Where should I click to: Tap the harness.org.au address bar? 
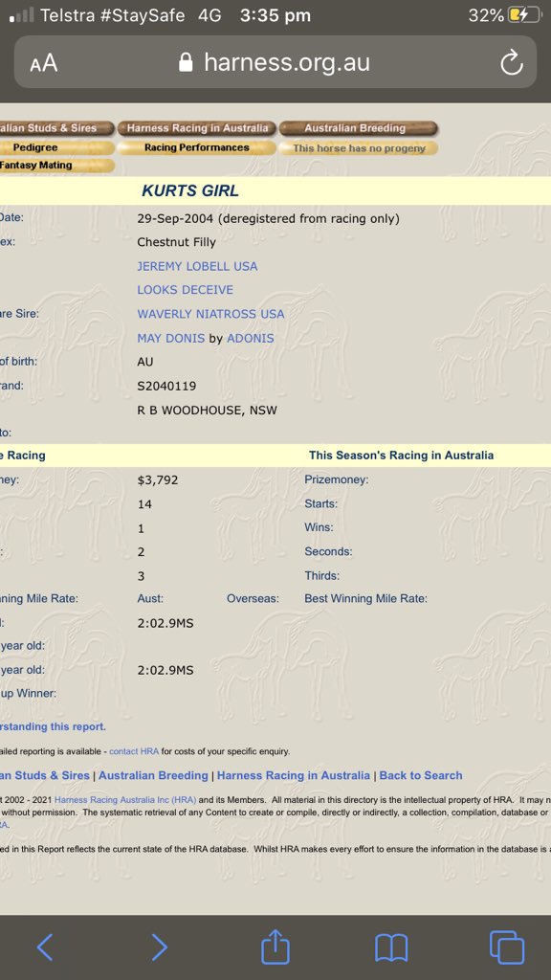[275, 62]
